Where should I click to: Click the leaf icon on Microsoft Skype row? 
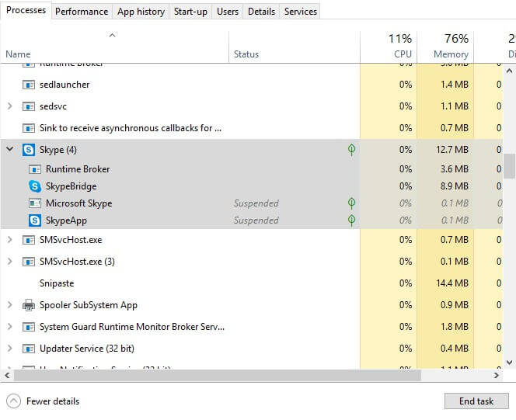[x=351, y=203]
